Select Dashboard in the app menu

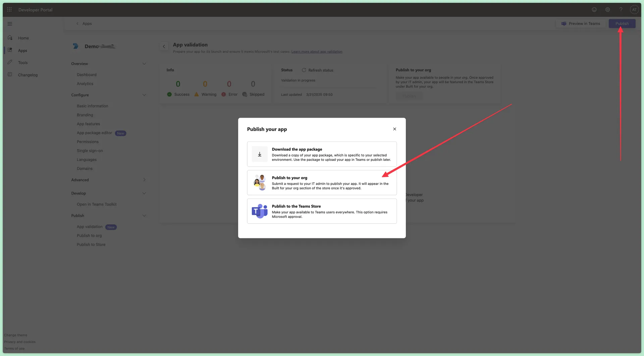(87, 75)
